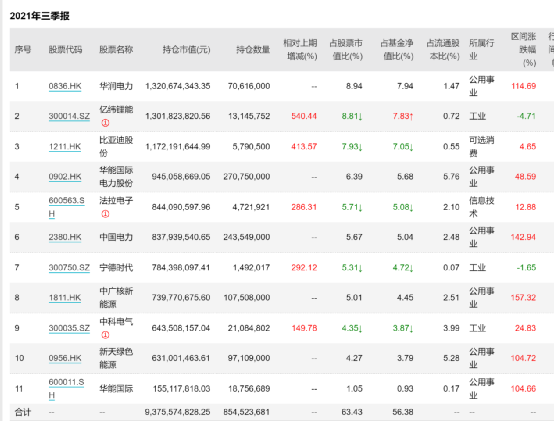Select change value 149.78

click(304, 328)
